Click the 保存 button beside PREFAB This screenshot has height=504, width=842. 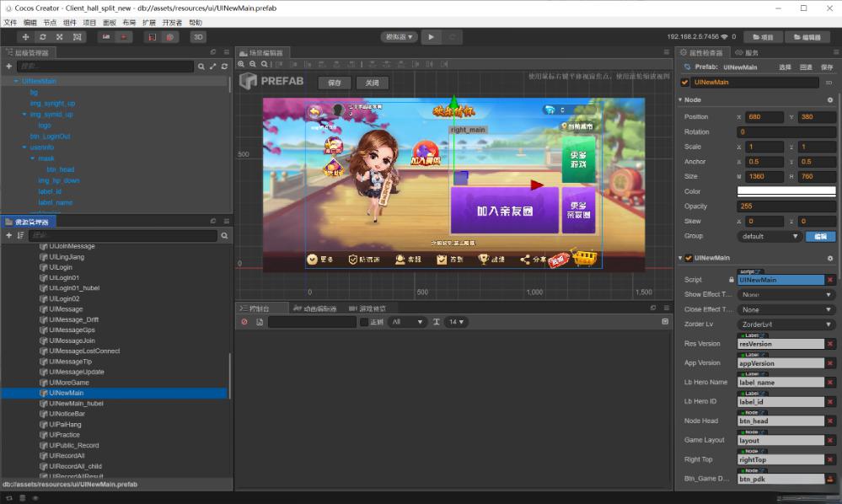[334, 83]
